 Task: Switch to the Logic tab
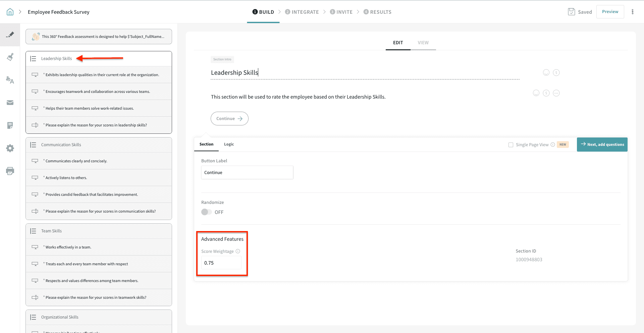pos(229,144)
